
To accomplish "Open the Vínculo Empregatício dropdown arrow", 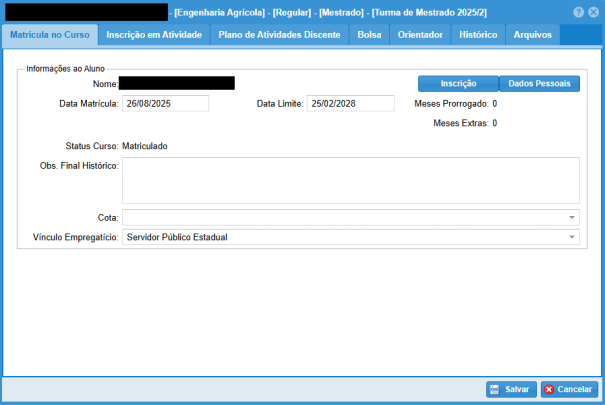I will point(572,237).
